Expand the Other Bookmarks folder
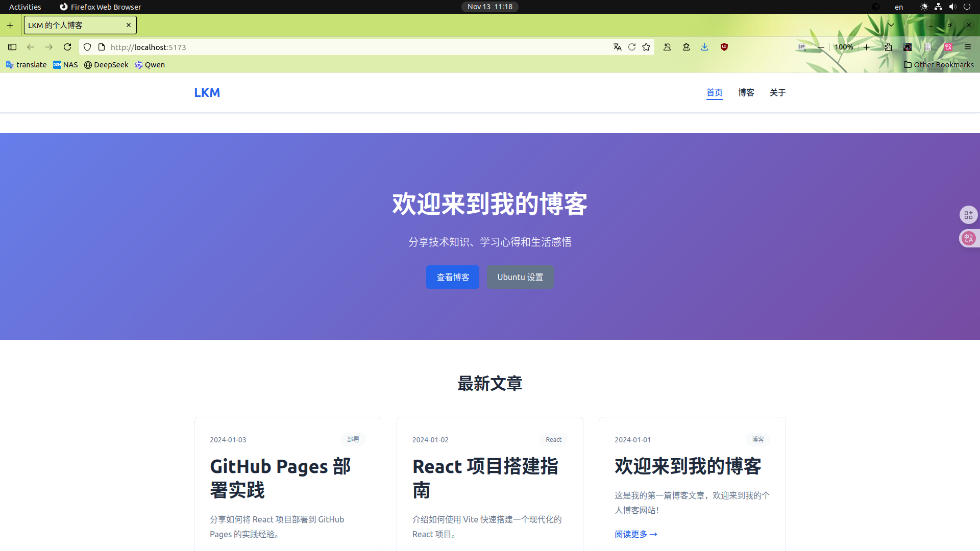 pyautogui.click(x=939, y=65)
